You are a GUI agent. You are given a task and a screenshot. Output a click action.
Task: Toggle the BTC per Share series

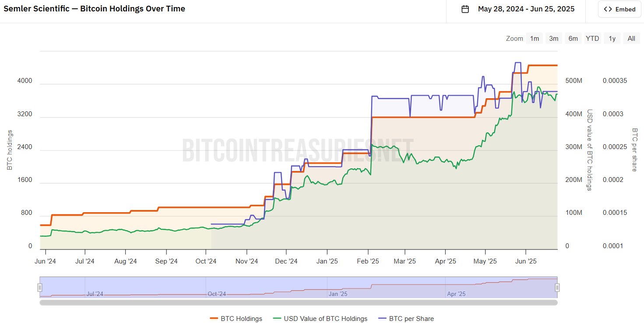(411, 319)
